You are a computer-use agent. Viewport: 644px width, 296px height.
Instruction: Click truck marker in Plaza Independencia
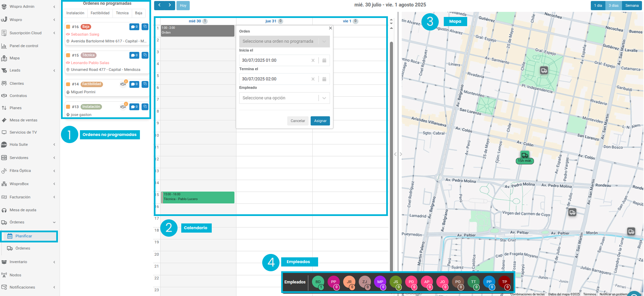point(544,71)
